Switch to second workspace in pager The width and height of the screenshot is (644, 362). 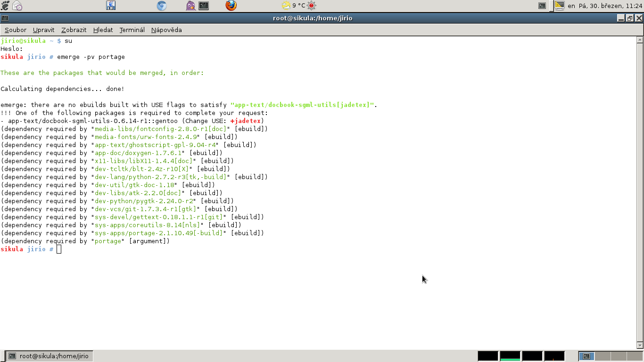point(602,356)
